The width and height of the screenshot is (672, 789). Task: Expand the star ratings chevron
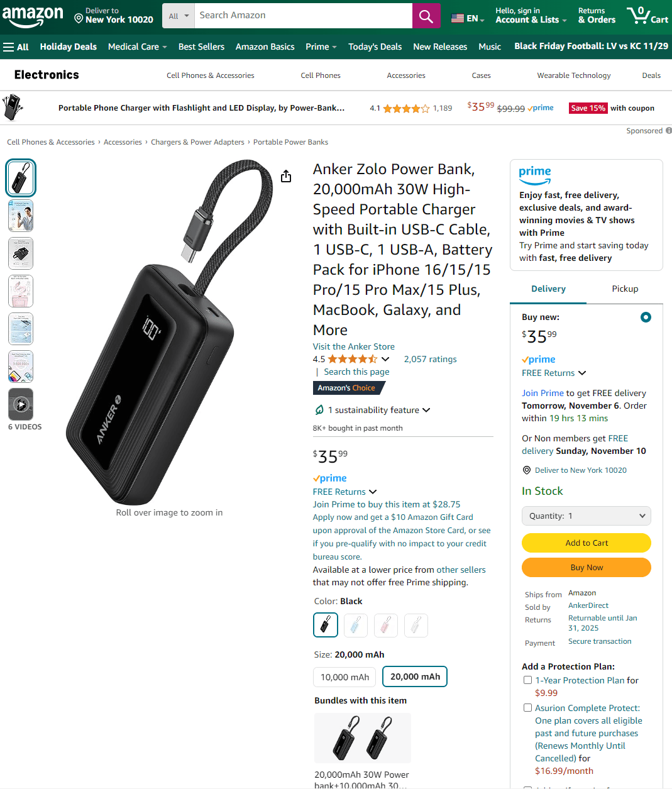[x=385, y=359]
